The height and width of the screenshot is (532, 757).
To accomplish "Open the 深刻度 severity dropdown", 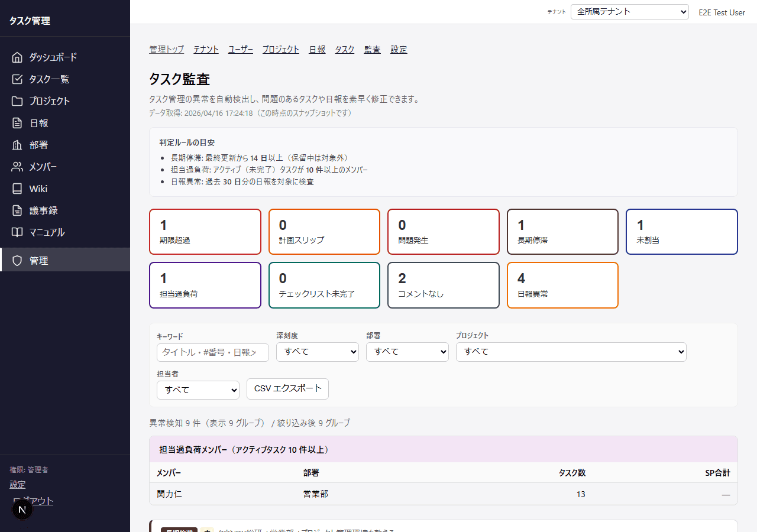I will pyautogui.click(x=317, y=352).
